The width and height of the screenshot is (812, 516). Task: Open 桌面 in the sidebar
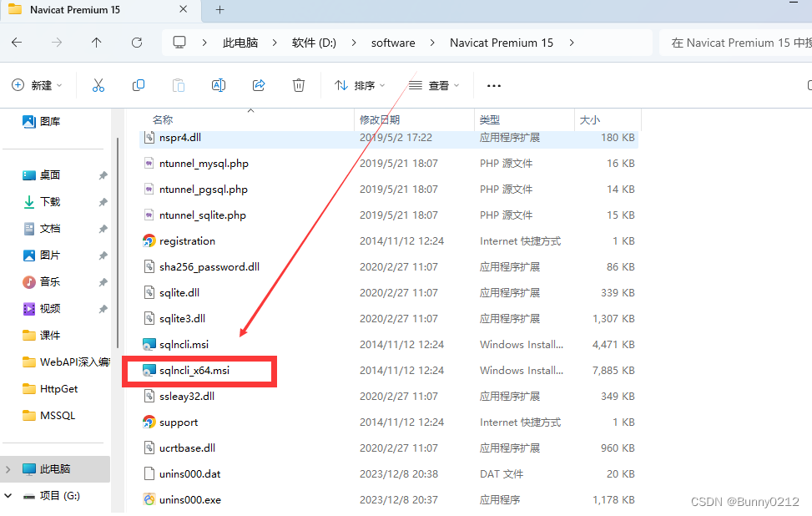point(42,175)
